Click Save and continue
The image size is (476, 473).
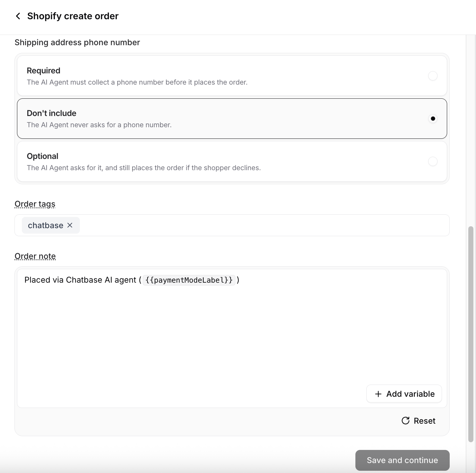click(402, 460)
